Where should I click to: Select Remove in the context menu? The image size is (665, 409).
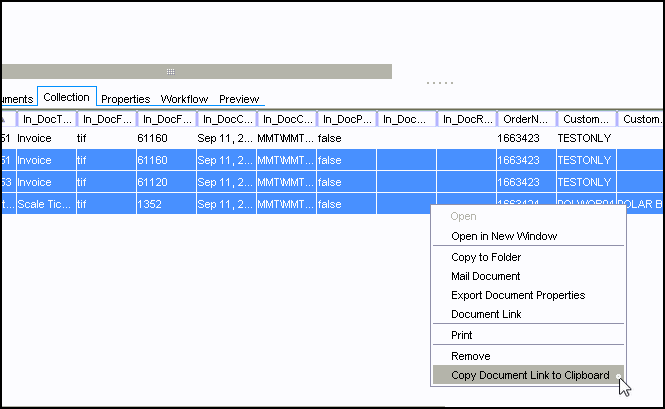click(470, 356)
